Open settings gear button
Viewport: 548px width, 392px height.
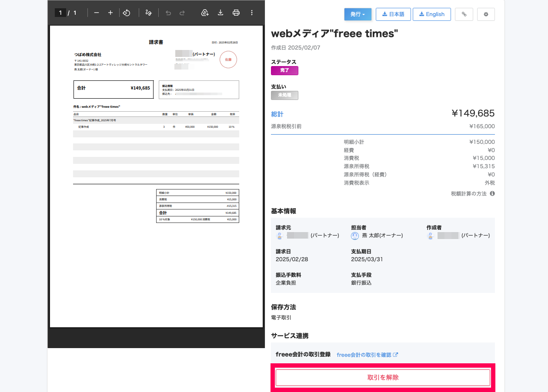tap(486, 14)
